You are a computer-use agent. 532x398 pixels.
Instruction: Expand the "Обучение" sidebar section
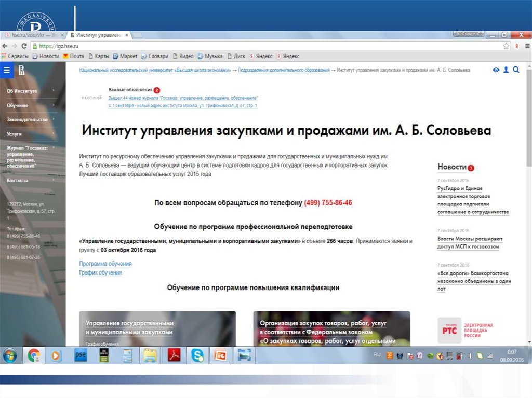pos(31,105)
